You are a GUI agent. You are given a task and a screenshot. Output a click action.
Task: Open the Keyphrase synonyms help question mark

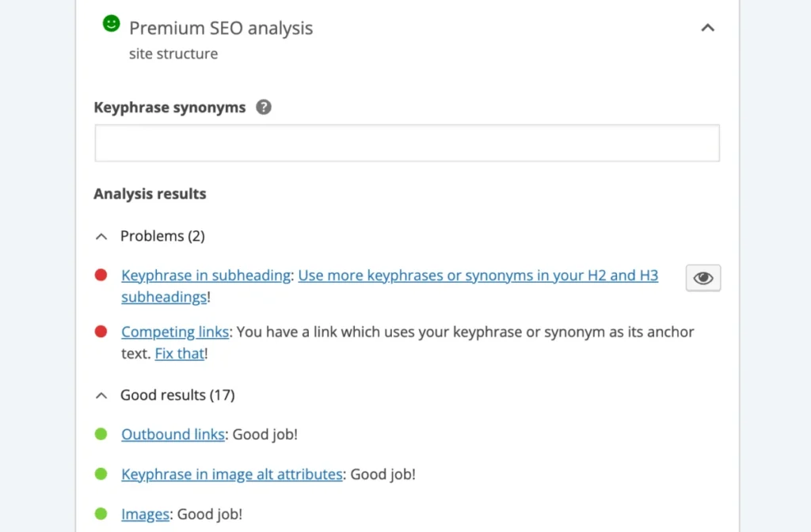263,107
